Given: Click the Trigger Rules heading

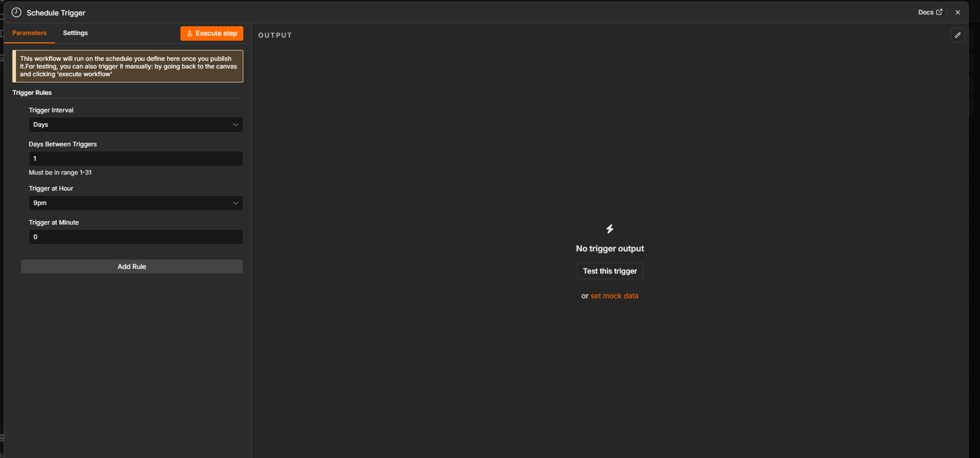Looking at the screenshot, I should point(32,93).
